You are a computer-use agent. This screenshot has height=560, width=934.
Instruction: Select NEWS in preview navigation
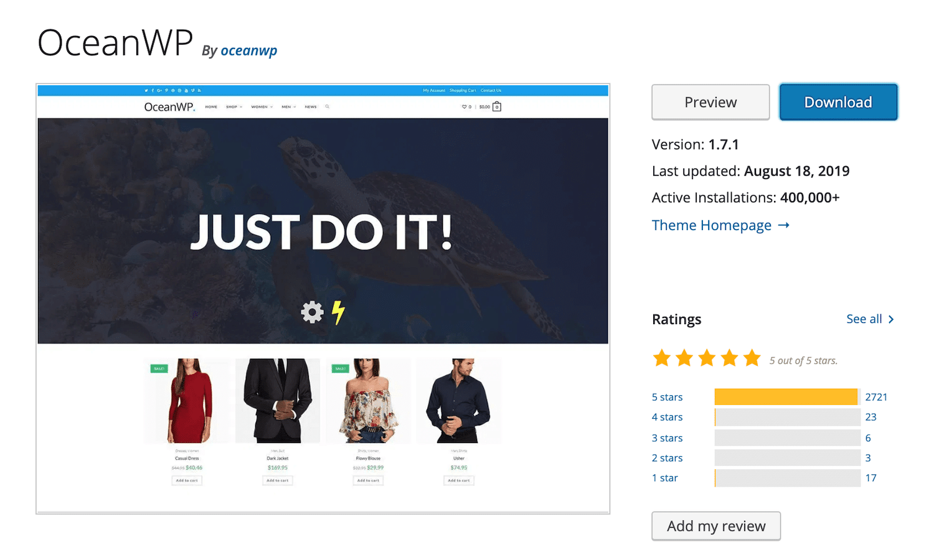[311, 107]
